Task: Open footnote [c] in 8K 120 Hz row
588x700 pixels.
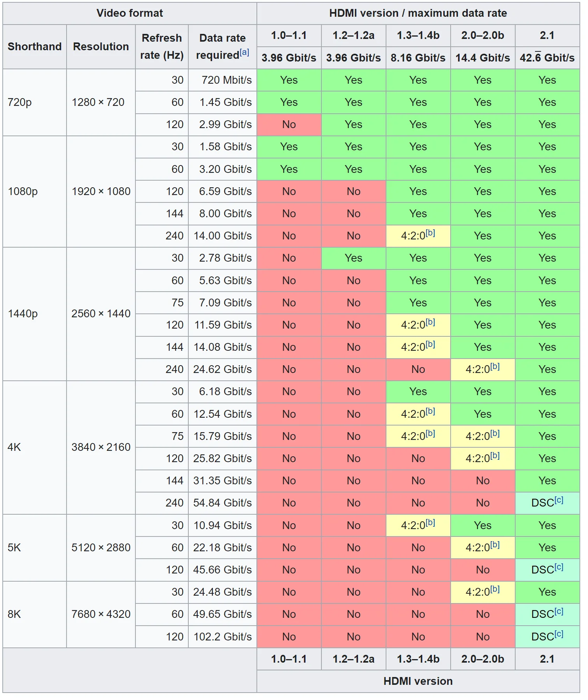Action: (559, 634)
